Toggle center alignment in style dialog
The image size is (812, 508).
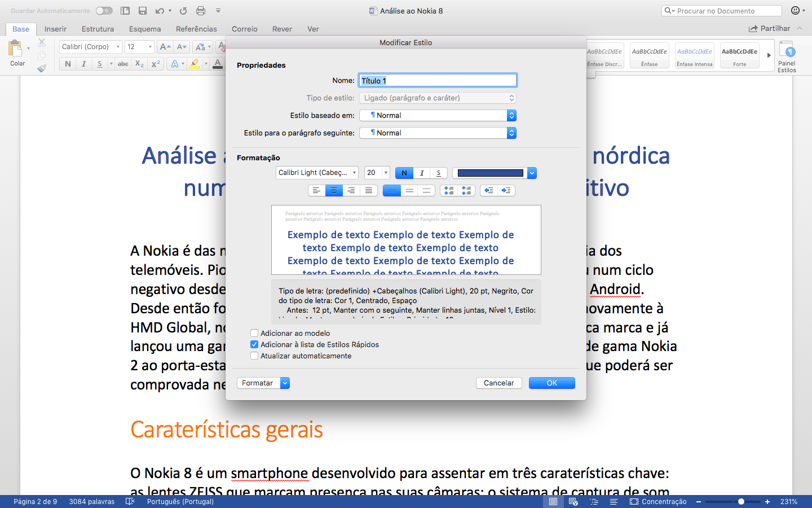click(x=334, y=190)
